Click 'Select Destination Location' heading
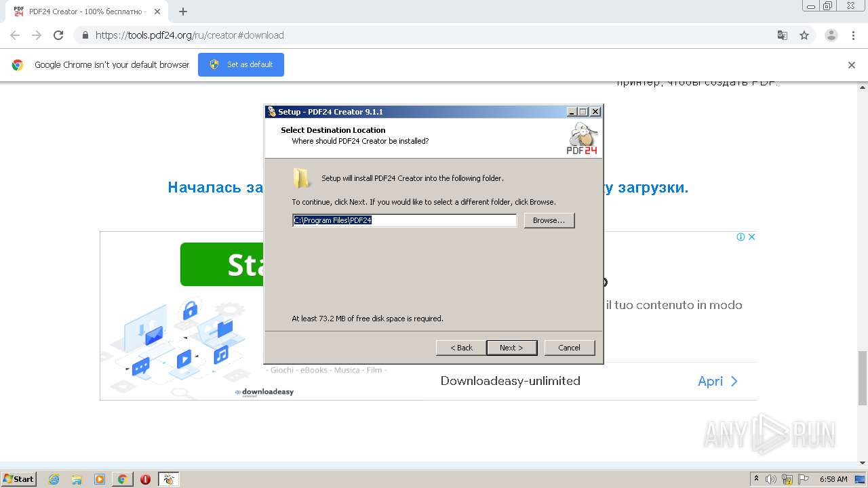 (333, 130)
